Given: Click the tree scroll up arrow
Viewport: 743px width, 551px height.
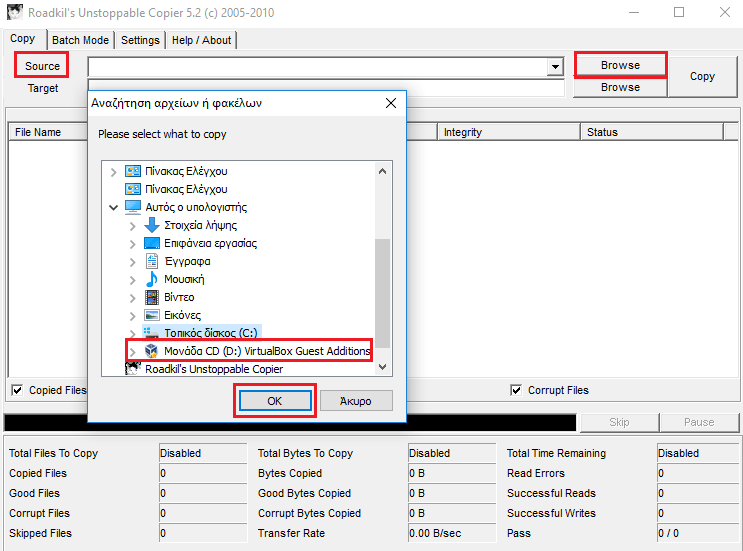Looking at the screenshot, I should click(x=382, y=172).
